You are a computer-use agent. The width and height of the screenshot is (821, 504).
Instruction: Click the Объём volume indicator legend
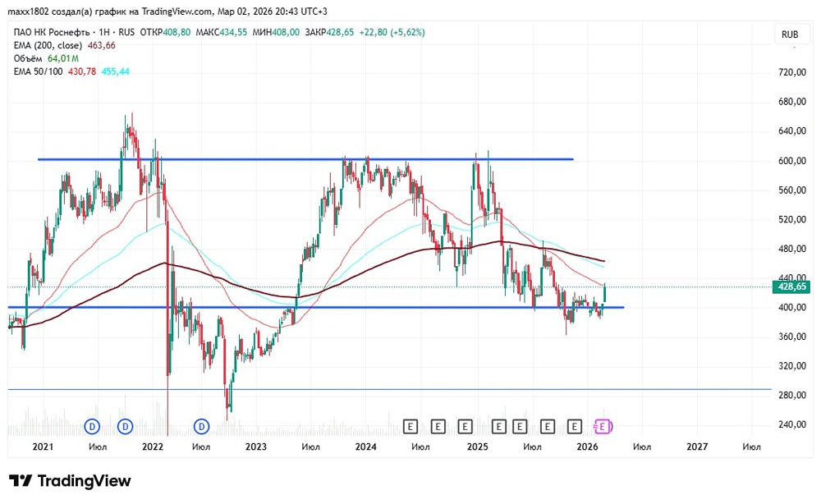(28, 58)
